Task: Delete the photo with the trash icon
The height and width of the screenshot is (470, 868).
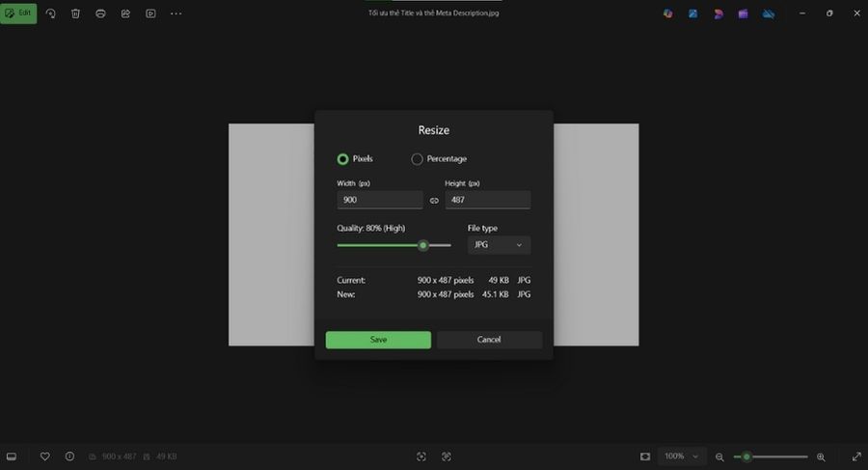Action: pyautogui.click(x=75, y=14)
